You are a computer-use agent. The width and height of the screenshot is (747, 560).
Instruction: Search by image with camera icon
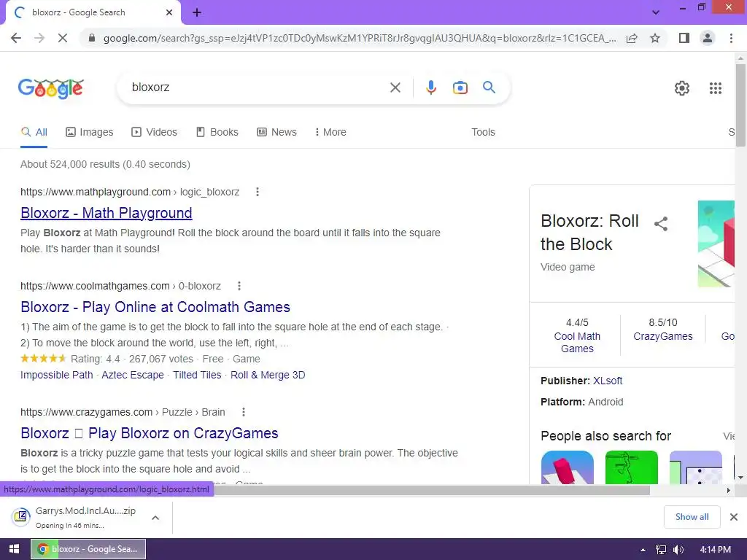click(x=460, y=87)
